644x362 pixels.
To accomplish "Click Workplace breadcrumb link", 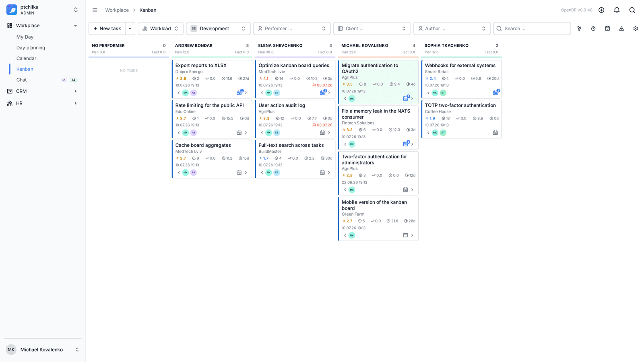I will point(117,10).
